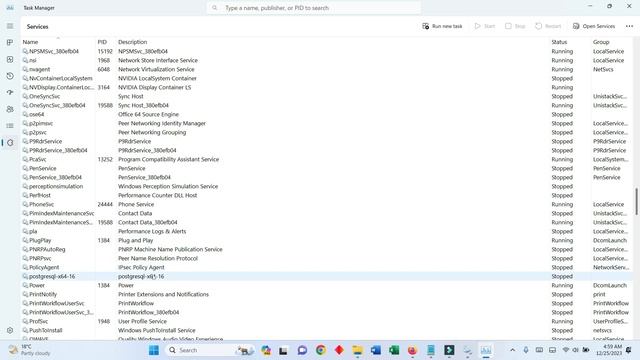Select the ose64 service row
The width and height of the screenshot is (640, 360).
click(327, 114)
